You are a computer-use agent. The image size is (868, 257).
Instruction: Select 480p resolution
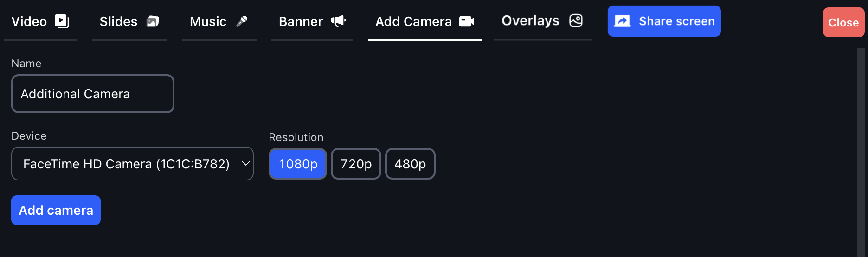coord(410,164)
